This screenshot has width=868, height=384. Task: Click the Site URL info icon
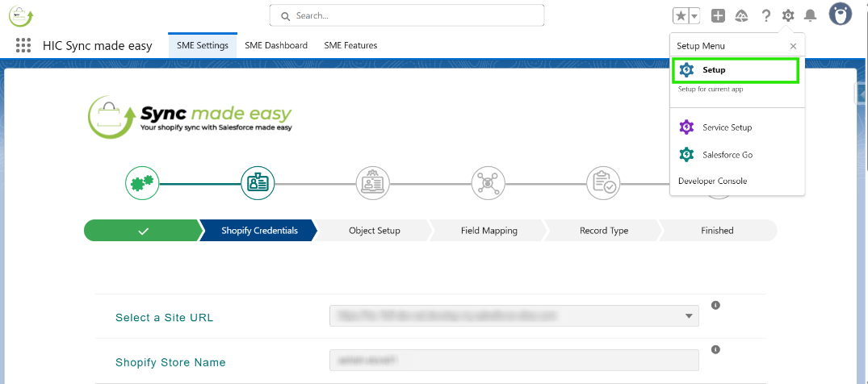tap(715, 306)
